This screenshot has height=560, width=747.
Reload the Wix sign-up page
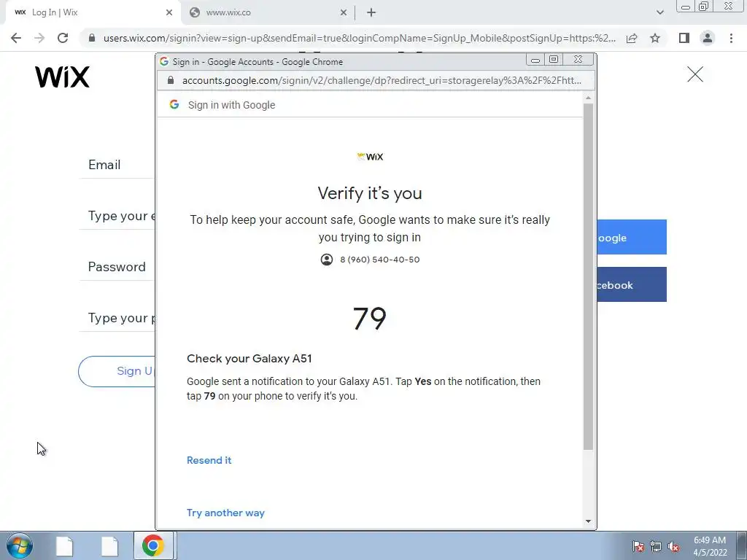[x=63, y=38]
